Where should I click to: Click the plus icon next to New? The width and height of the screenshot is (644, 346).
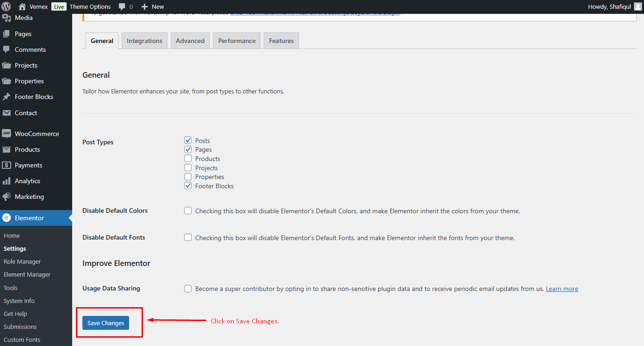tap(144, 6)
